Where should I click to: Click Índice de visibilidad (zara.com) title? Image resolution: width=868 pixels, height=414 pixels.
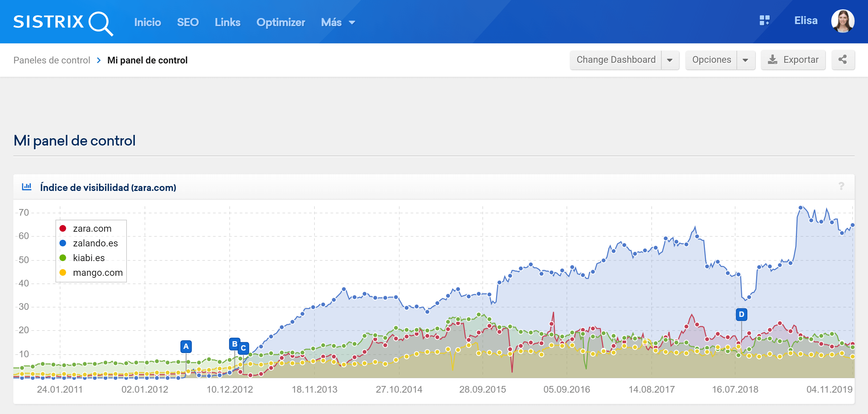pos(108,187)
